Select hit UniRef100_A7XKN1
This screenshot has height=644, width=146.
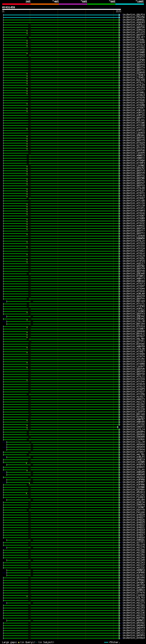pyautogui.click(x=130, y=40)
